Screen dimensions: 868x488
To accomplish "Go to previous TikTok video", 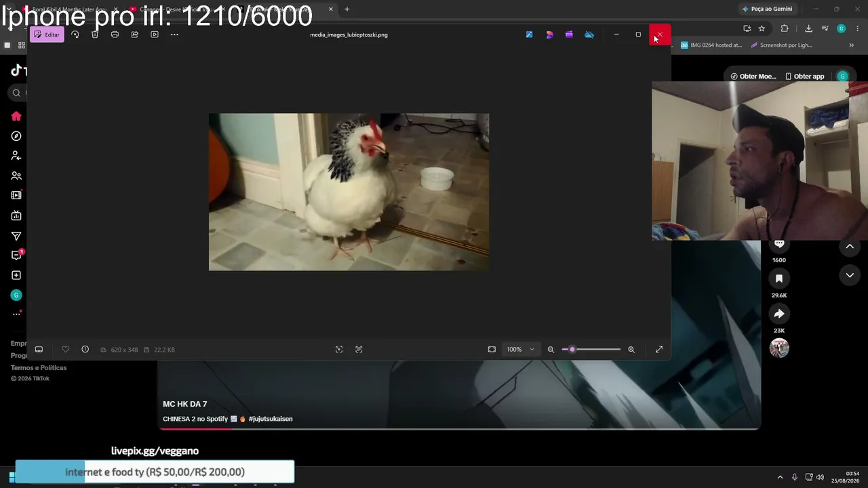I will pyautogui.click(x=850, y=247).
